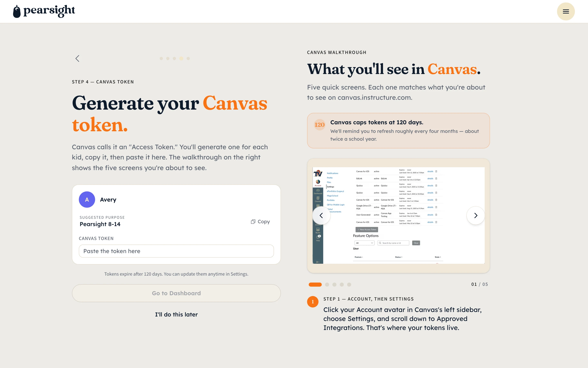Advance to the next walkthrough screen

click(476, 215)
